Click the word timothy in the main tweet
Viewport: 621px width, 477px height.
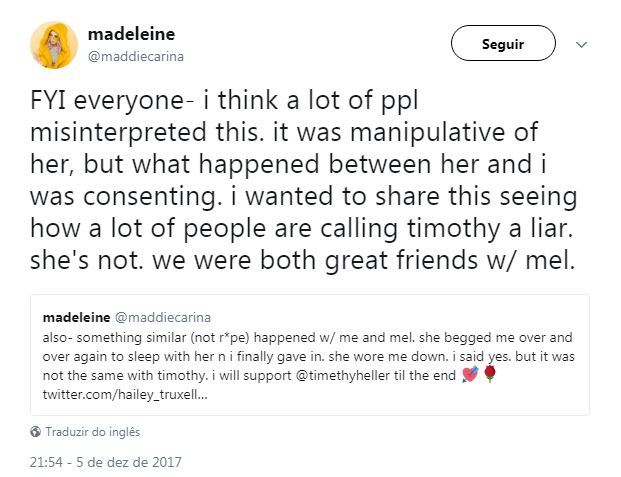click(453, 229)
